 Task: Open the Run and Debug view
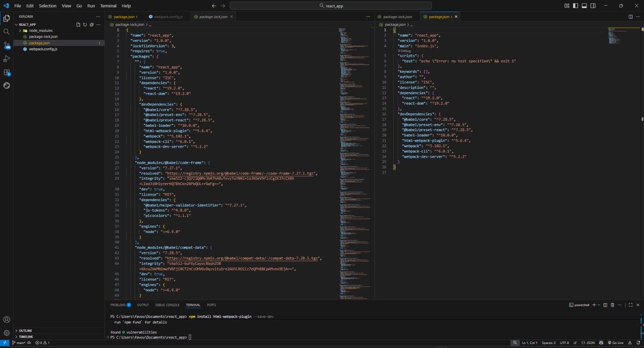point(6,58)
